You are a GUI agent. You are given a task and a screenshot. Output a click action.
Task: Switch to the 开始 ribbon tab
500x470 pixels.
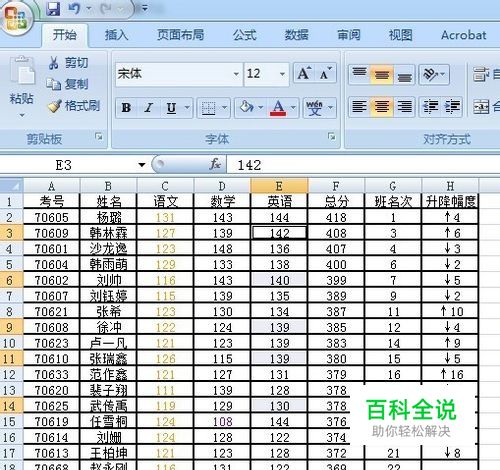(65, 35)
